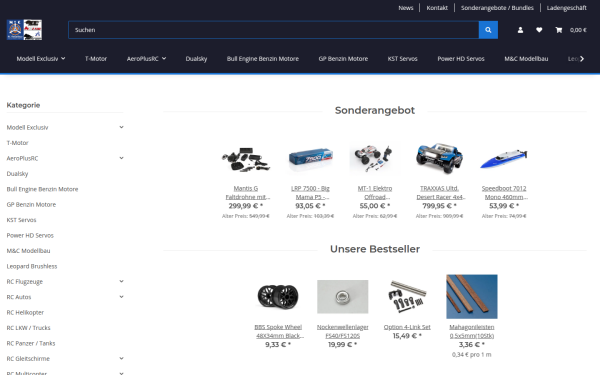Open Dualsky category in the sidebar
This screenshot has height=375, width=600.
click(17, 173)
